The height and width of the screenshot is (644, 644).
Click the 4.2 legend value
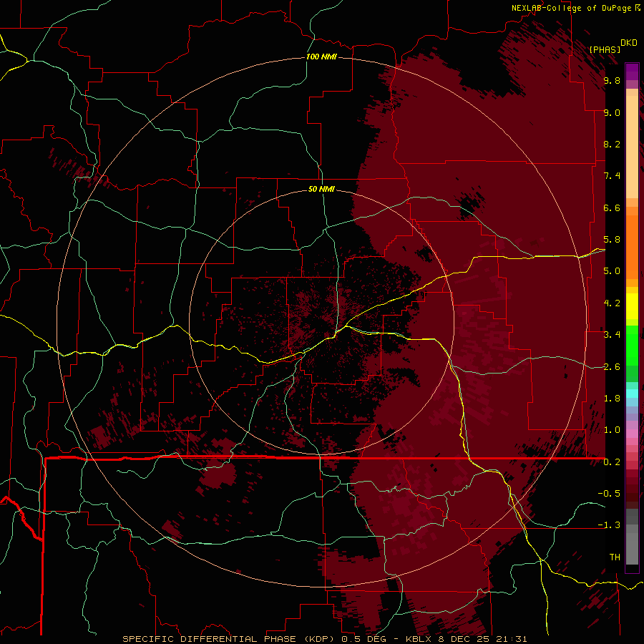612,303
